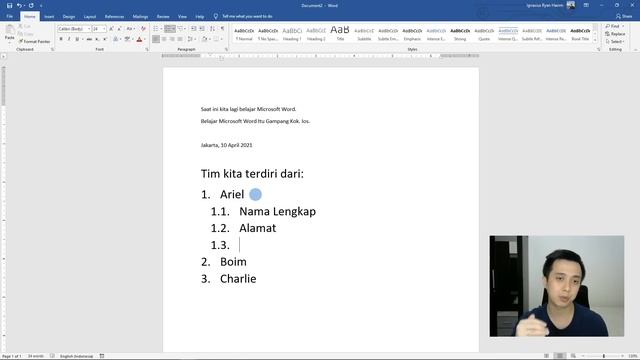Apply the Normal style
The width and height of the screenshot is (640, 360).
coord(244,34)
